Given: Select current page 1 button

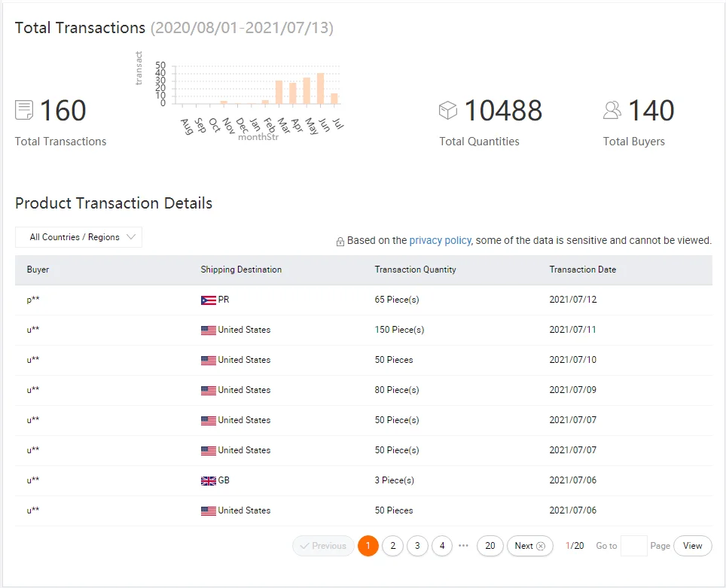Looking at the screenshot, I should click(368, 546).
